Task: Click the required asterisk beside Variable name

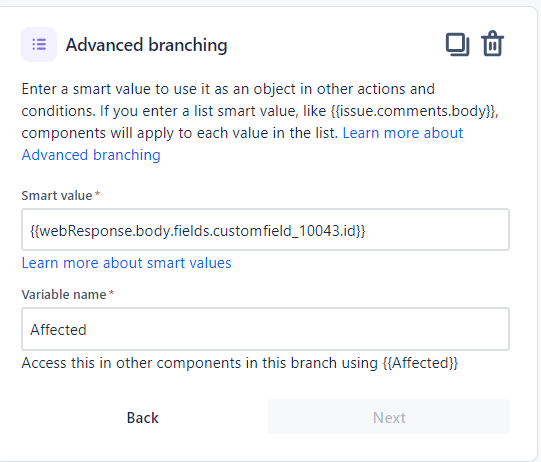Action: [111, 293]
